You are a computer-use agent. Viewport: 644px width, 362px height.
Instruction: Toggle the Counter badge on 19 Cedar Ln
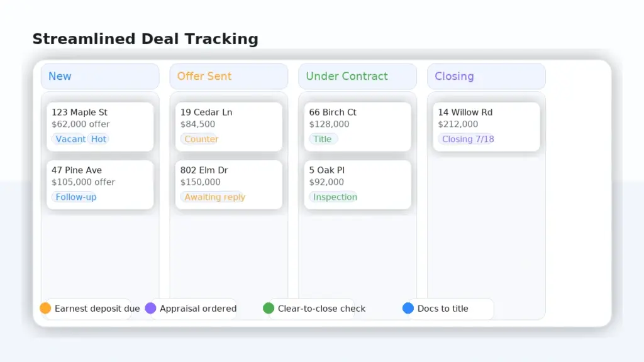coord(201,139)
